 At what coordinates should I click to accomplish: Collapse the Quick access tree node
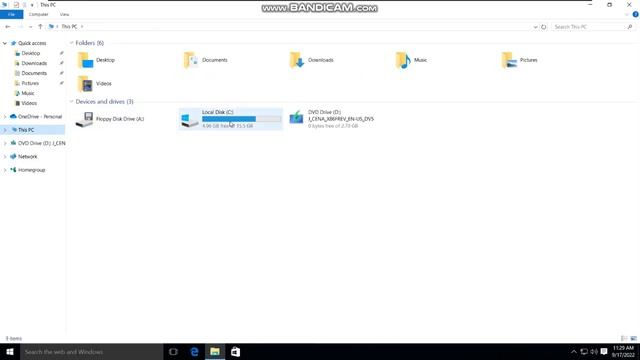click(5, 43)
